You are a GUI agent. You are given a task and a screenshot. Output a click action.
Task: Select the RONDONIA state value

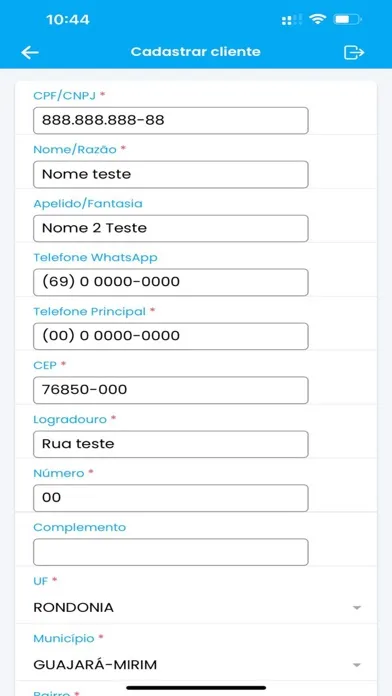(73, 607)
